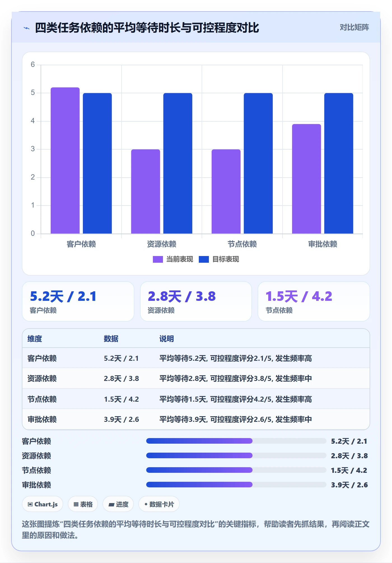The image size is (392, 563).
Task: Click the 表格 tag grid icon
Action: click(x=76, y=504)
